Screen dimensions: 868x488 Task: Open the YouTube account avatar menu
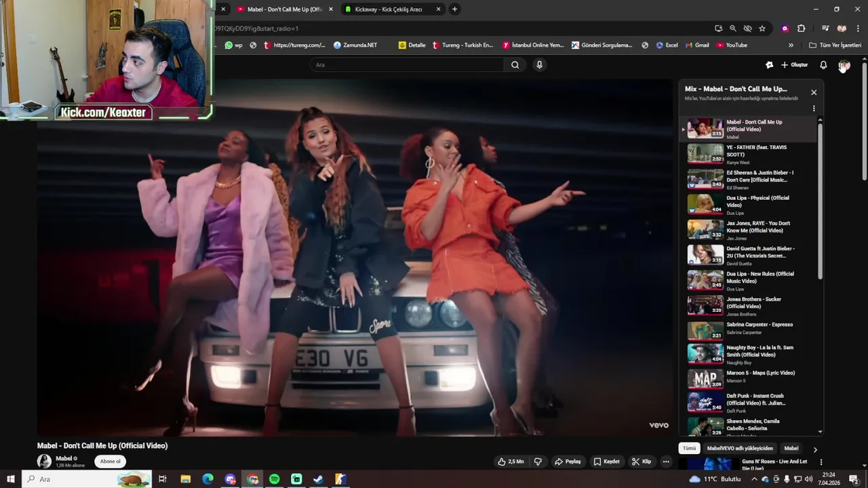(844, 65)
